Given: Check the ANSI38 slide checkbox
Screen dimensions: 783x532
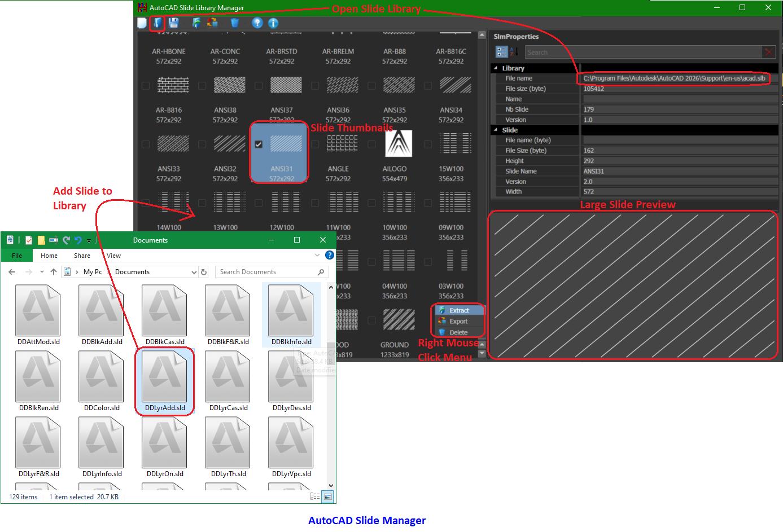Looking at the screenshot, I should (x=202, y=86).
